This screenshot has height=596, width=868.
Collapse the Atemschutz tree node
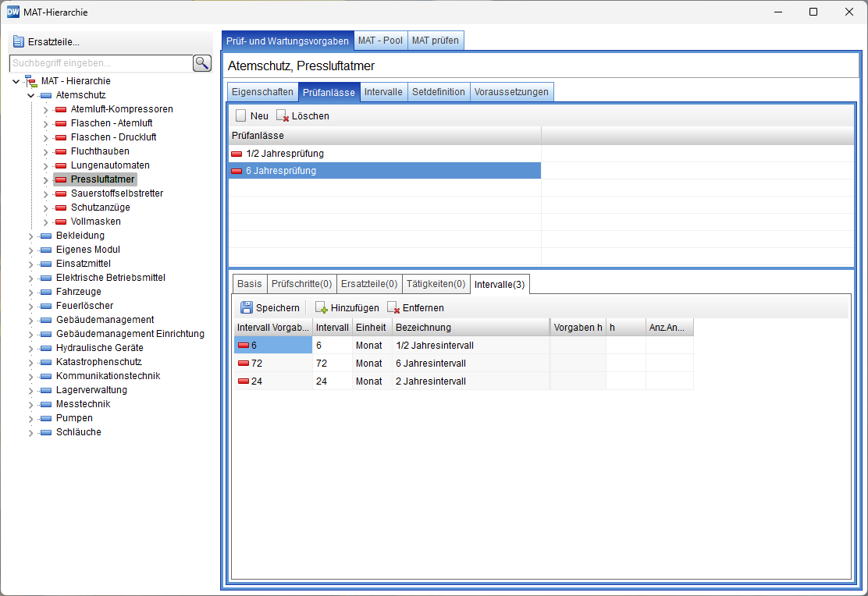click(x=31, y=95)
